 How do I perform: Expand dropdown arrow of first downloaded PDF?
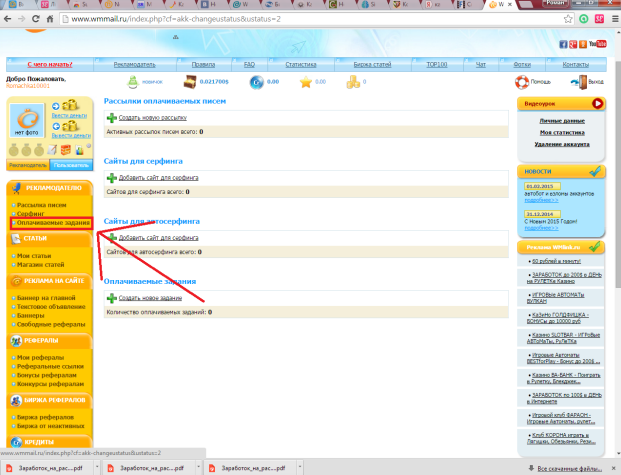[97, 467]
